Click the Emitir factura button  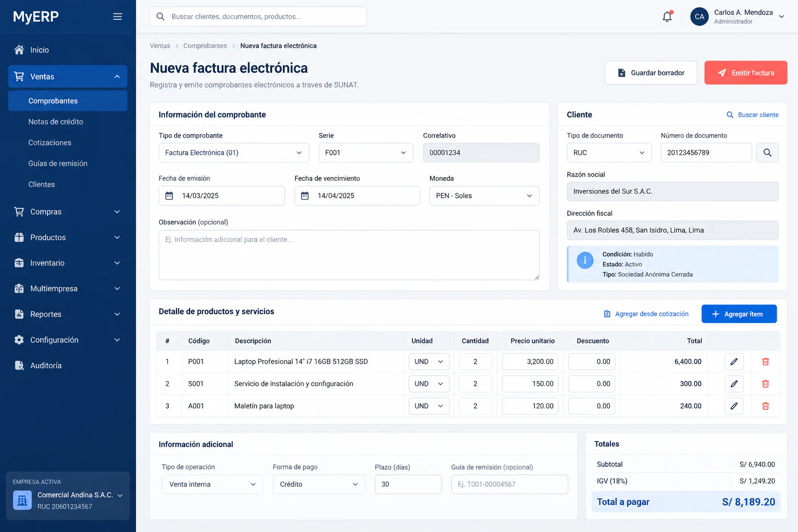(x=746, y=73)
